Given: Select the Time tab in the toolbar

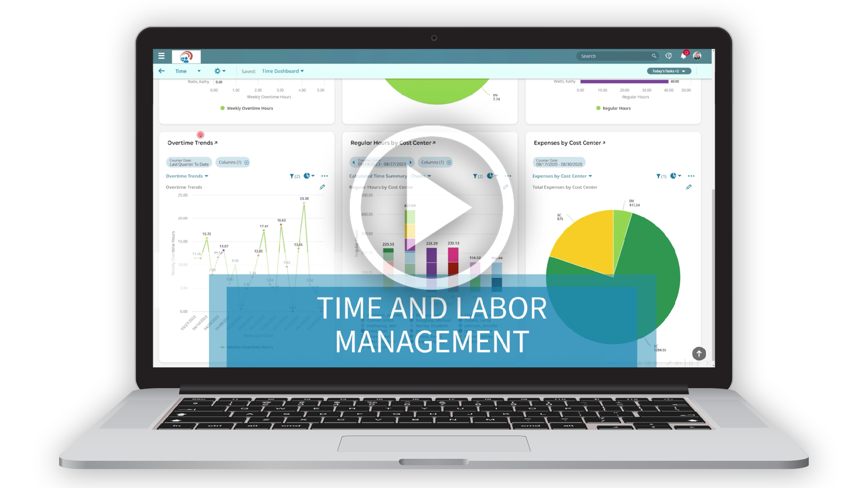Looking at the screenshot, I should tap(181, 71).
